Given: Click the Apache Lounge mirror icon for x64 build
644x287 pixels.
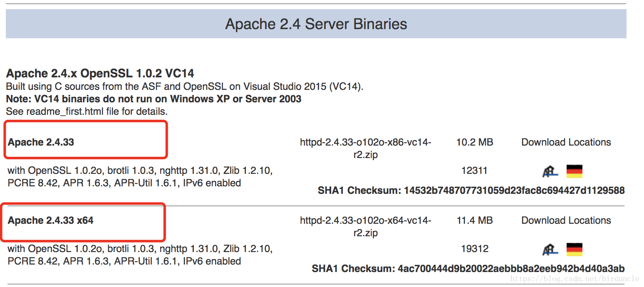Looking at the screenshot, I should click(550, 249).
